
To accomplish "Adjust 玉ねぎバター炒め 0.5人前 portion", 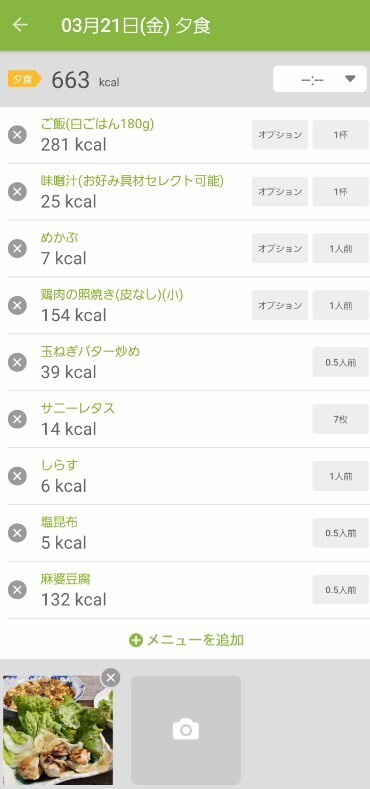I will [340, 362].
